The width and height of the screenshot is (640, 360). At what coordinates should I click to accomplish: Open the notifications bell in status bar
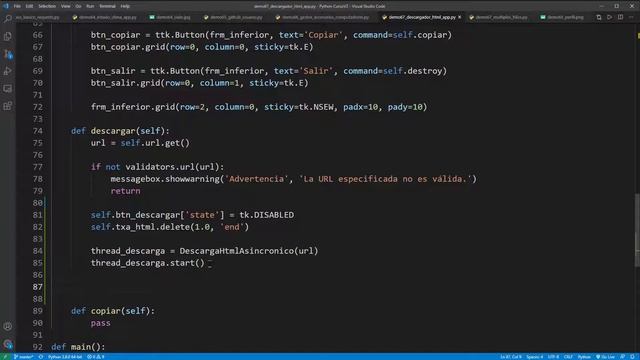pyautogui.click(x=632, y=357)
